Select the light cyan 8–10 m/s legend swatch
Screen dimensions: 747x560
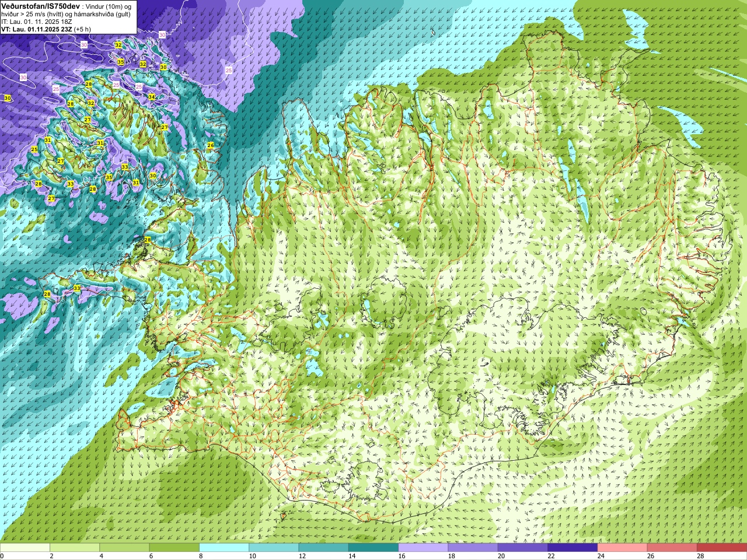click(x=224, y=548)
